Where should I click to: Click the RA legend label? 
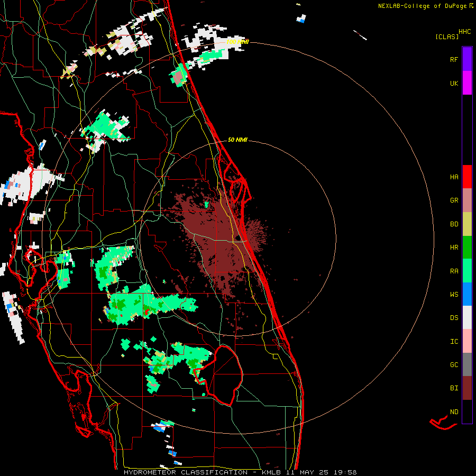[x=454, y=271]
